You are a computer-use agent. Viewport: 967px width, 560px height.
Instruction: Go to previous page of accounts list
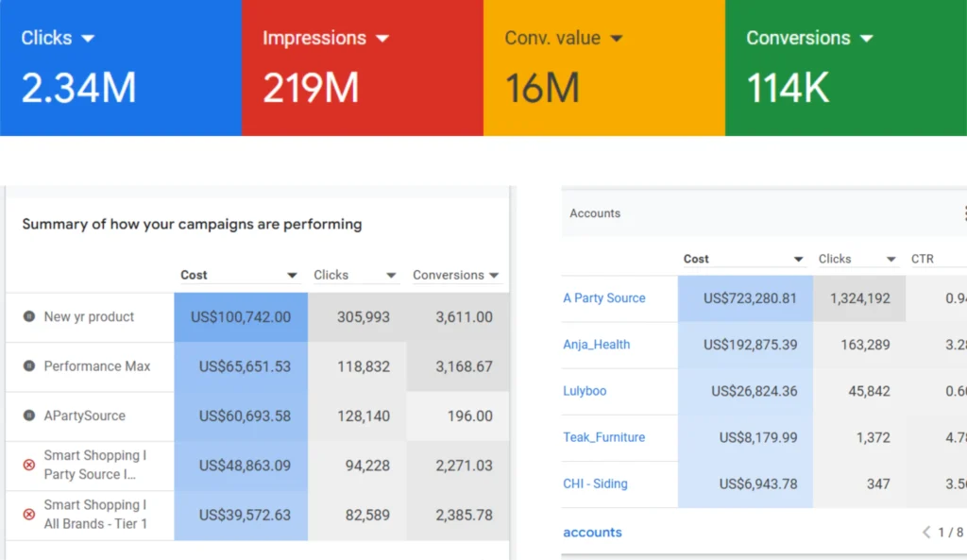click(x=926, y=533)
